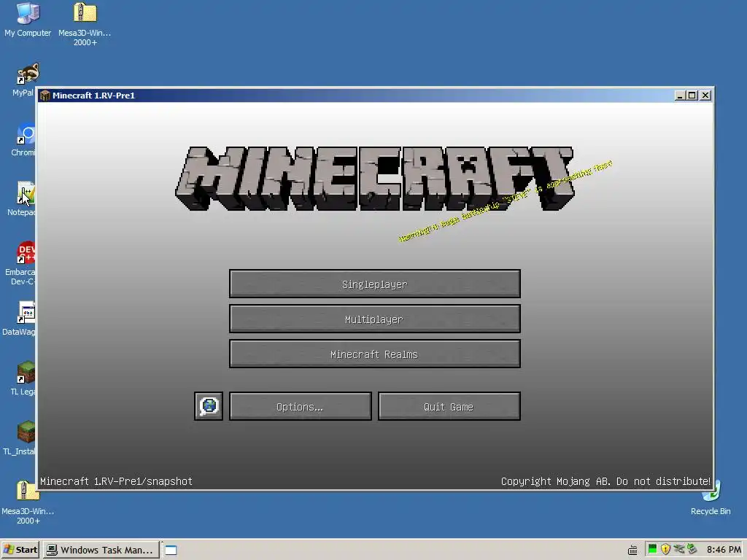Switch to Windows Task Manager taskbar button
The width and height of the screenshot is (747, 560).
(x=101, y=550)
